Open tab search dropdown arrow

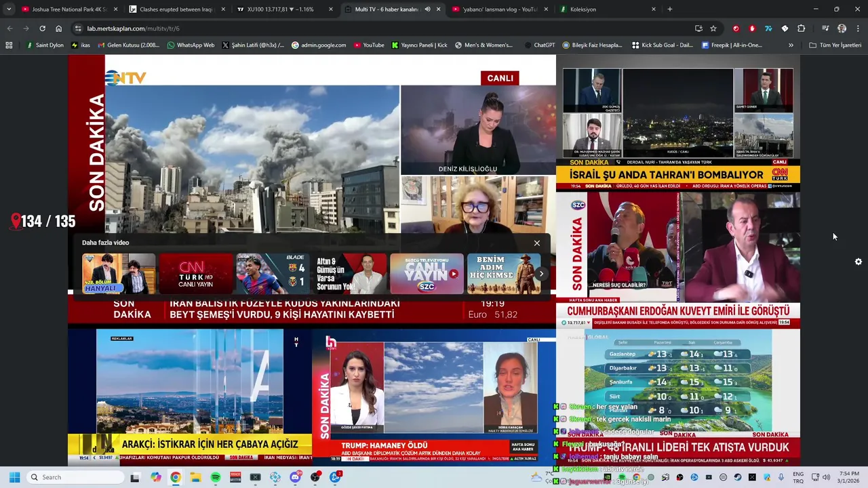[9, 9]
